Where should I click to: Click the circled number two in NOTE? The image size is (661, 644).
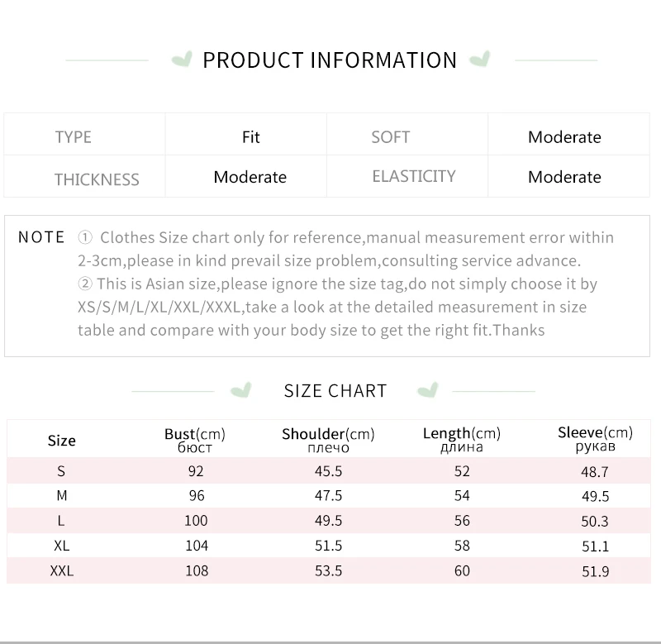[84, 284]
